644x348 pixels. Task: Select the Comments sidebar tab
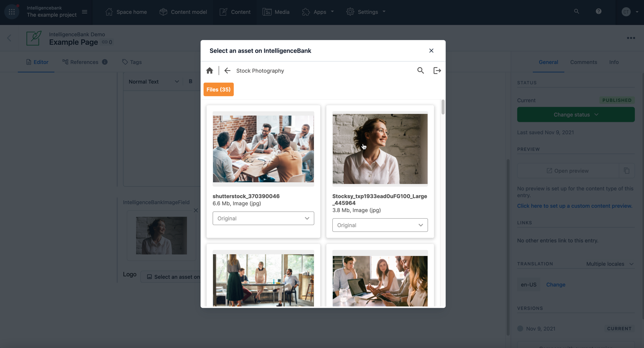pyautogui.click(x=584, y=62)
